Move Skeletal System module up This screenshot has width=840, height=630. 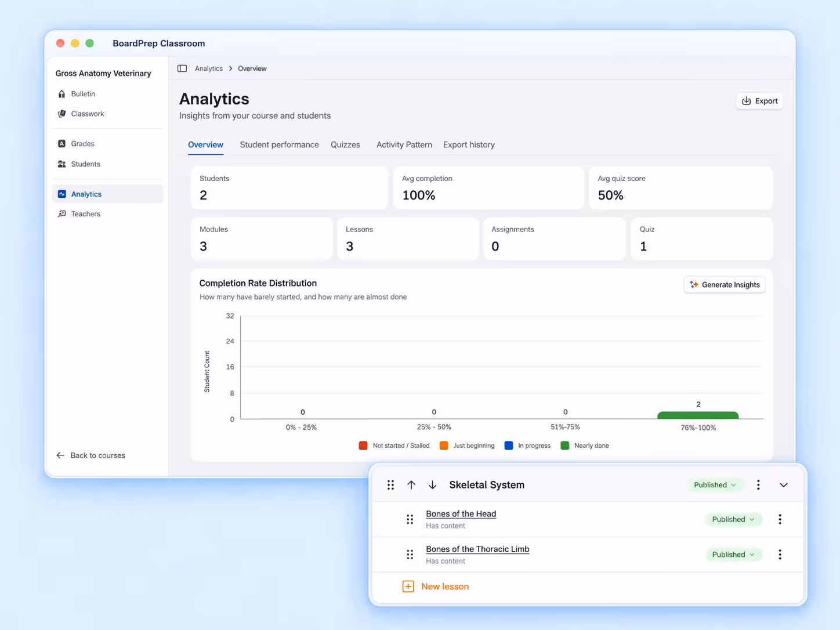click(411, 485)
